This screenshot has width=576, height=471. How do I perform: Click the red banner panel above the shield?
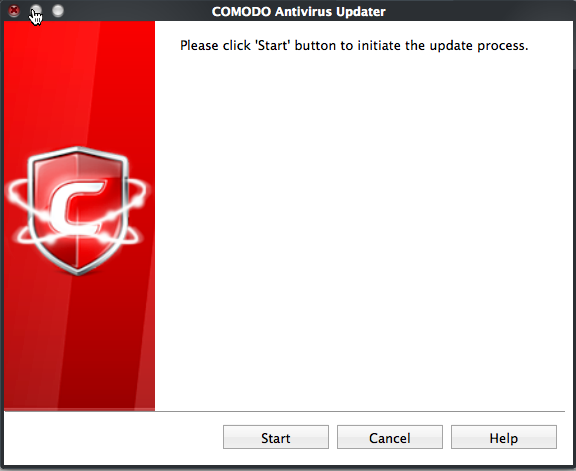click(x=79, y=83)
